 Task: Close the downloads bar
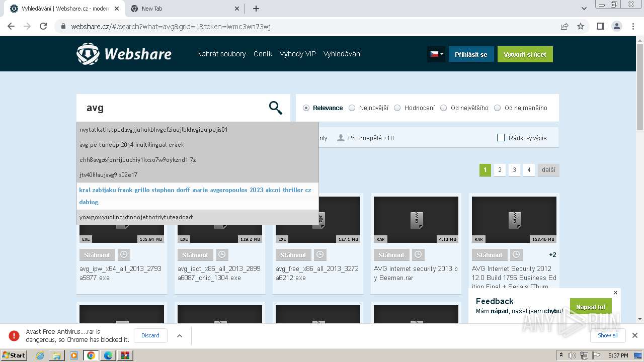coord(635,335)
